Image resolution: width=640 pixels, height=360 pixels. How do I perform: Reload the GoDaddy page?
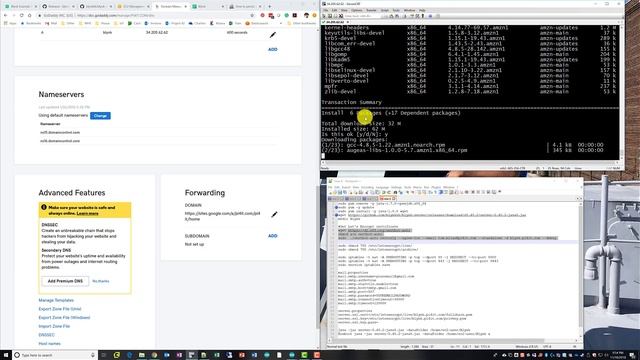tap(22, 16)
